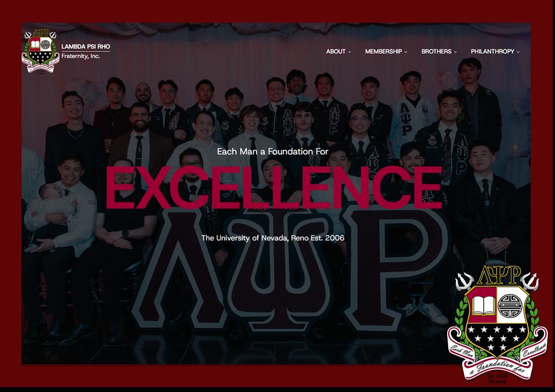Expand the BROTHERS chevron
Screen dimensions: 555x392
(x=455, y=51)
